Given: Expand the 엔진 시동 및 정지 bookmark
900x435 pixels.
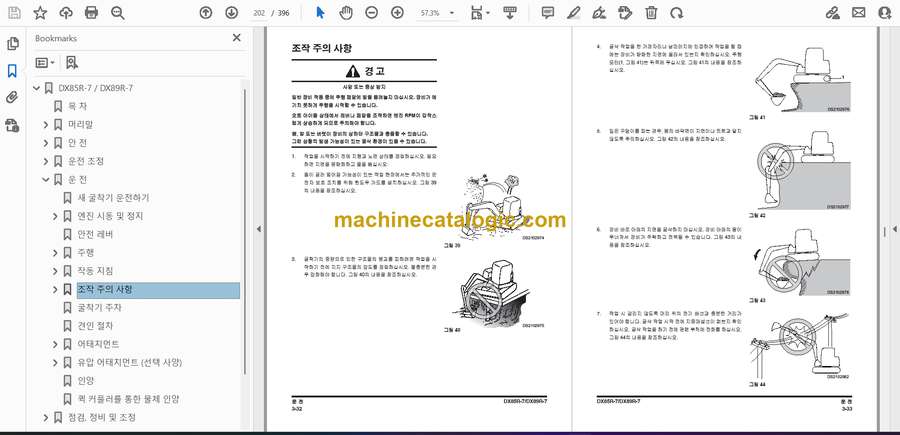Looking at the screenshot, I should pos(55,216).
